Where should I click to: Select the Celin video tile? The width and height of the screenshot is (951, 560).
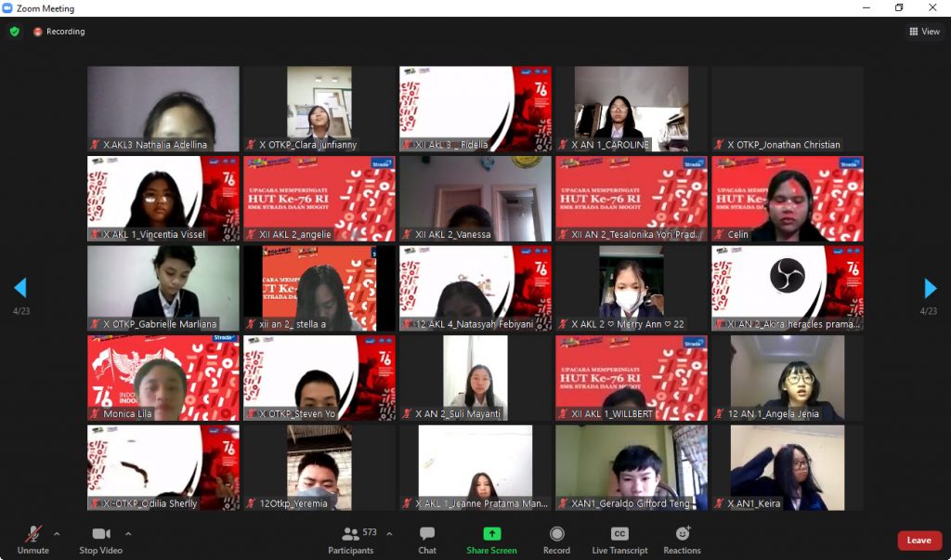pos(787,199)
